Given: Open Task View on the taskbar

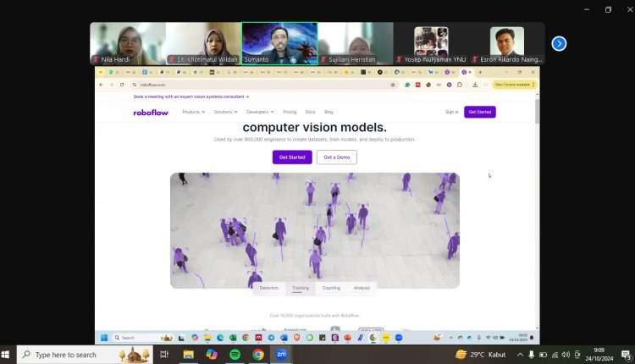Looking at the screenshot, I should pyautogui.click(x=164, y=355).
